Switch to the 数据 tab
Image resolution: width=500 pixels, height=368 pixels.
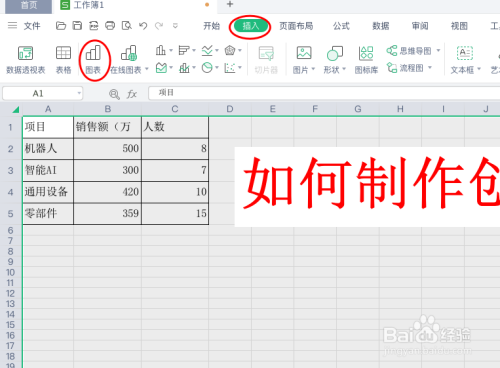(x=381, y=26)
